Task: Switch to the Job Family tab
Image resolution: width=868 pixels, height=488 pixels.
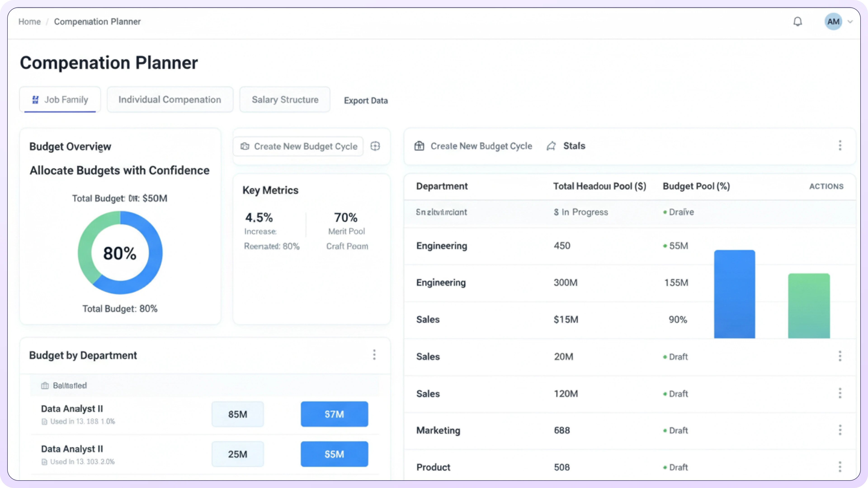Action: (x=60, y=100)
